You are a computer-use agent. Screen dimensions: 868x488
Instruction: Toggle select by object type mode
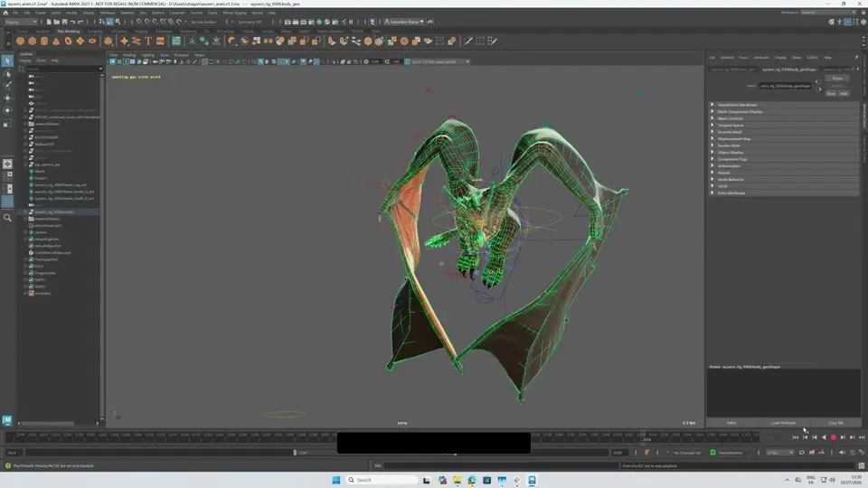pos(109,22)
